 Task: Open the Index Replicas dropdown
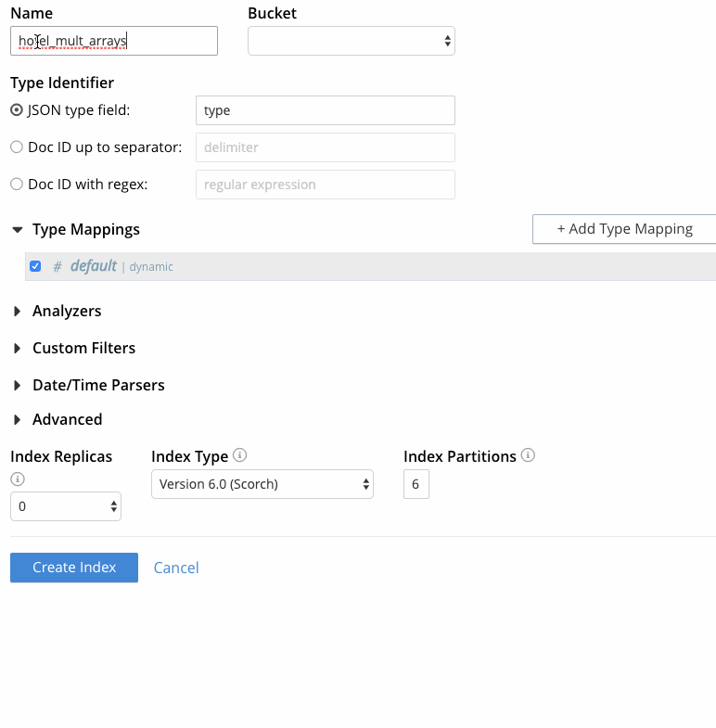pyautogui.click(x=66, y=506)
